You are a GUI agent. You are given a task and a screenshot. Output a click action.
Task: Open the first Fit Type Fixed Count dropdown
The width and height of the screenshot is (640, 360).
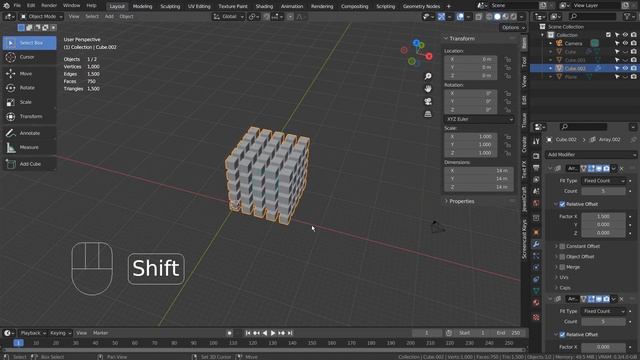point(604,181)
